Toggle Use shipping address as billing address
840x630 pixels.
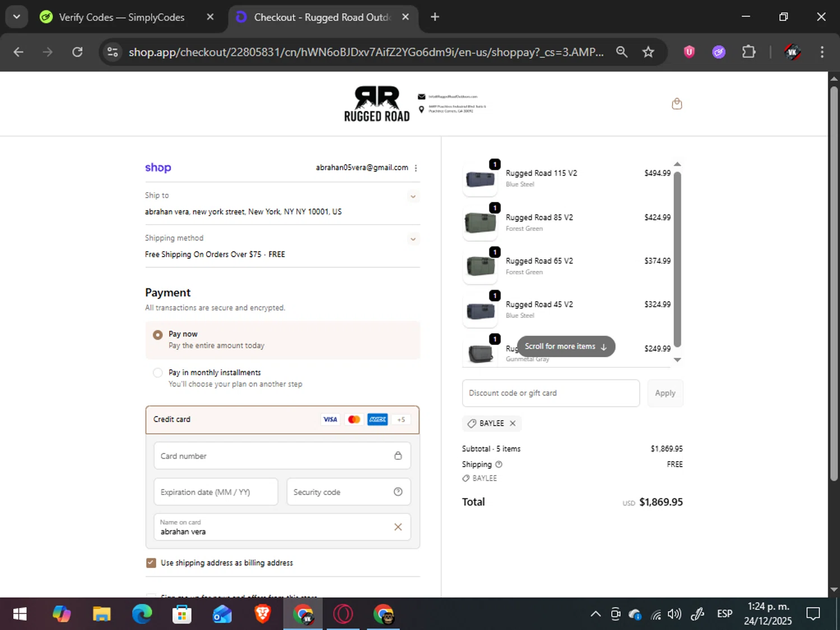[x=151, y=563]
